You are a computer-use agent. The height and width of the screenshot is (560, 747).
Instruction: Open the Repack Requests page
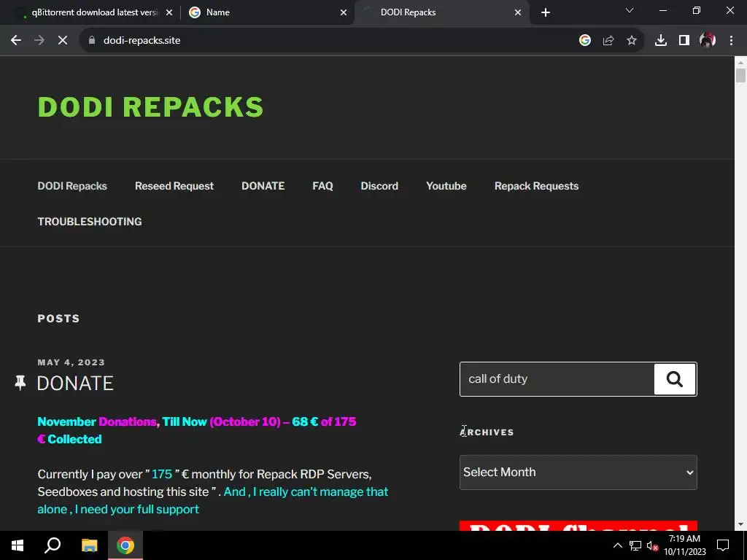point(536,186)
